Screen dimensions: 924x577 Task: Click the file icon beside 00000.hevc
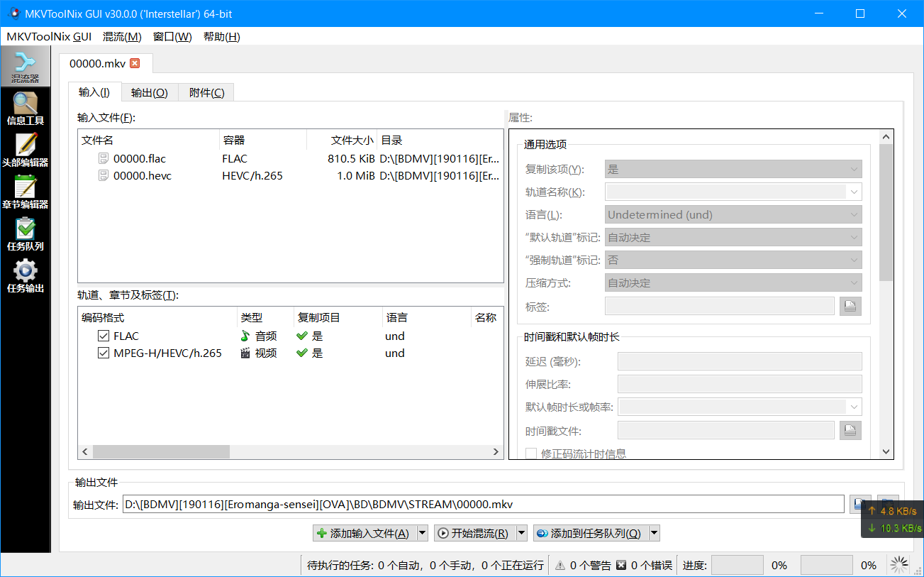pos(104,175)
